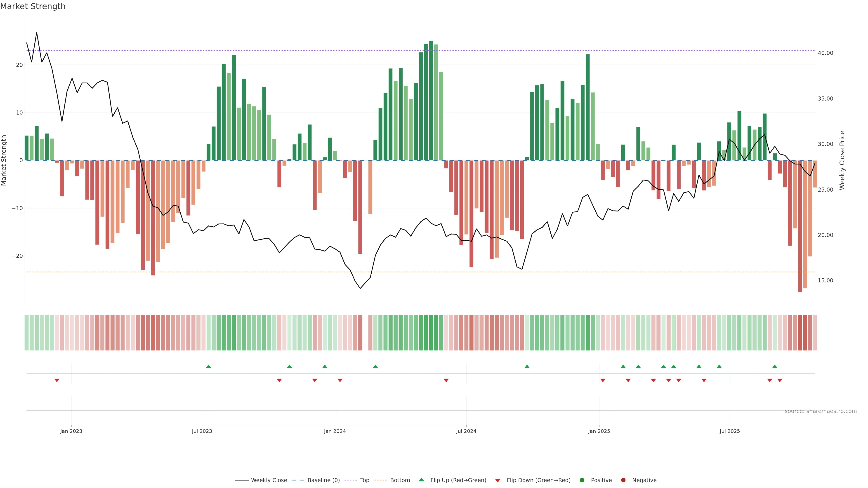Click the Jul 2025 x-axis label
868x488 pixels.
click(729, 431)
